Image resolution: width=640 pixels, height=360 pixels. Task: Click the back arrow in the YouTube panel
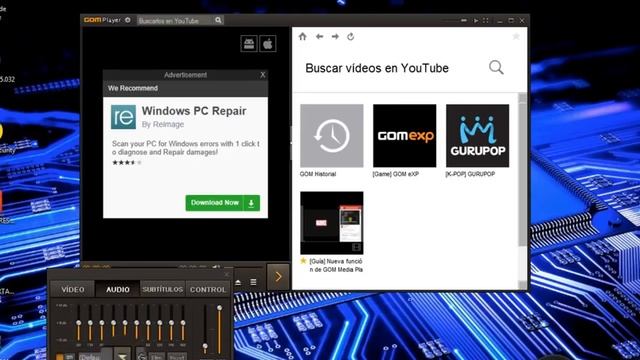[319, 37]
